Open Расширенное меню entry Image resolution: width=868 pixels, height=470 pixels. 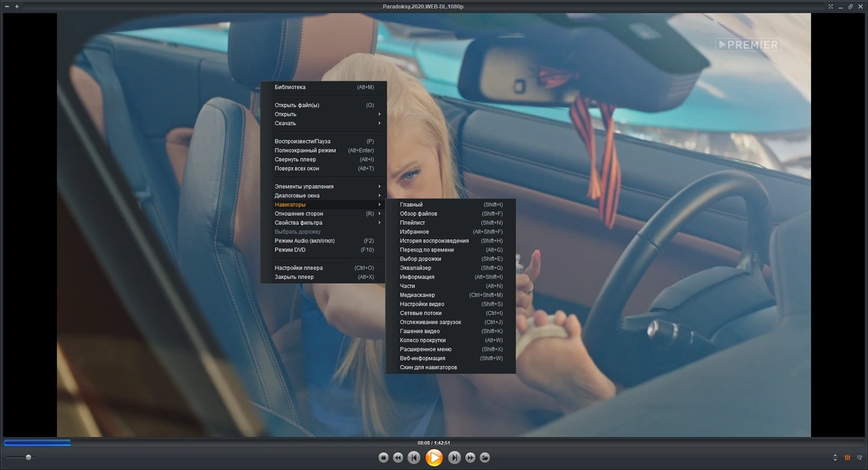tap(451, 349)
